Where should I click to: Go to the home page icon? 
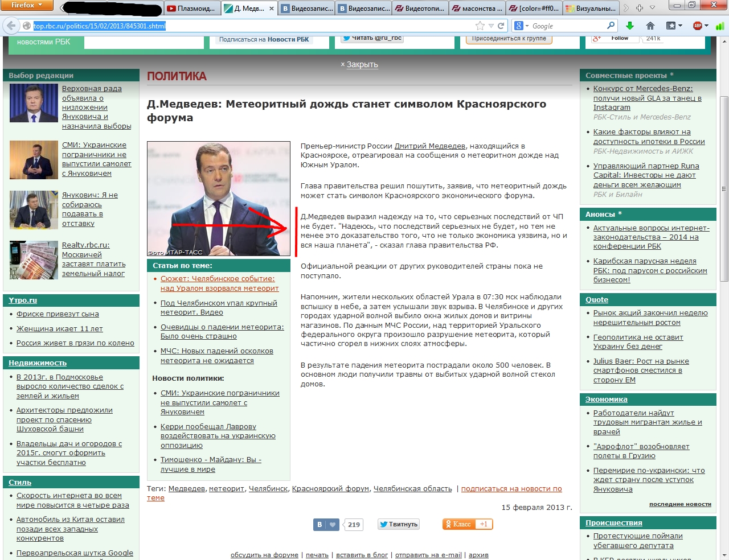coord(650,26)
